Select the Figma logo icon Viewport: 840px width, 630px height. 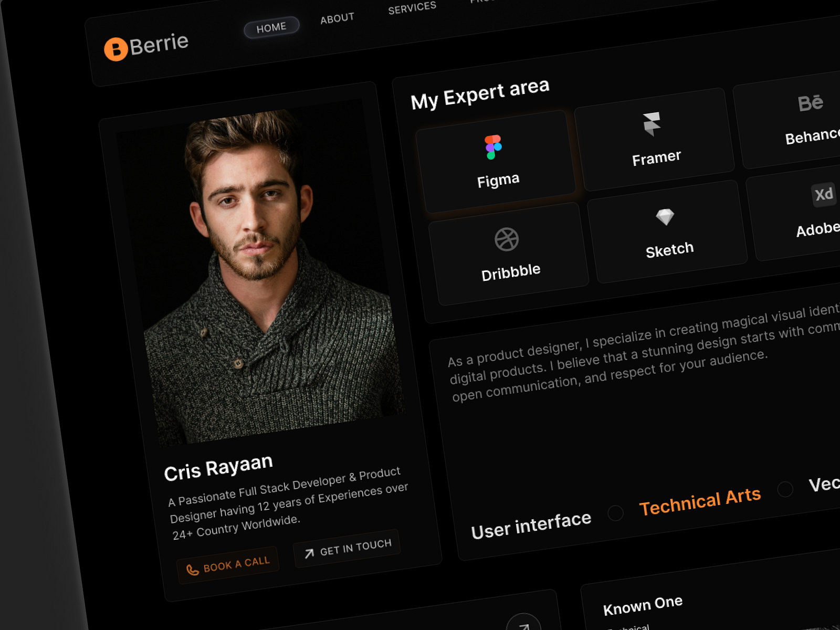pos(493,147)
